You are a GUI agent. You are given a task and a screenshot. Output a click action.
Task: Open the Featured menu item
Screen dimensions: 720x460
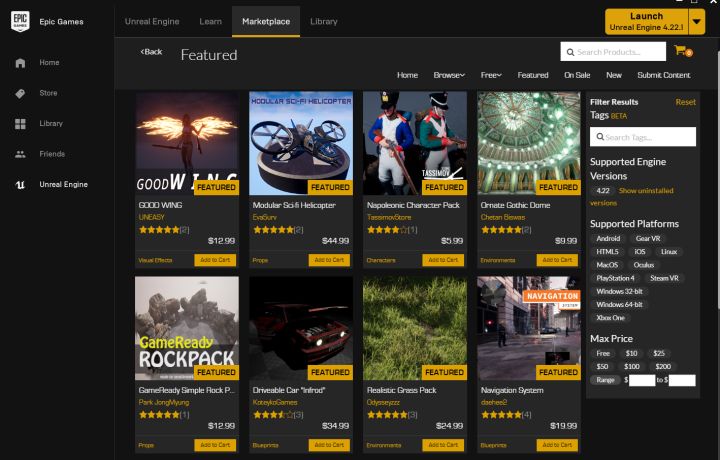[533, 75]
